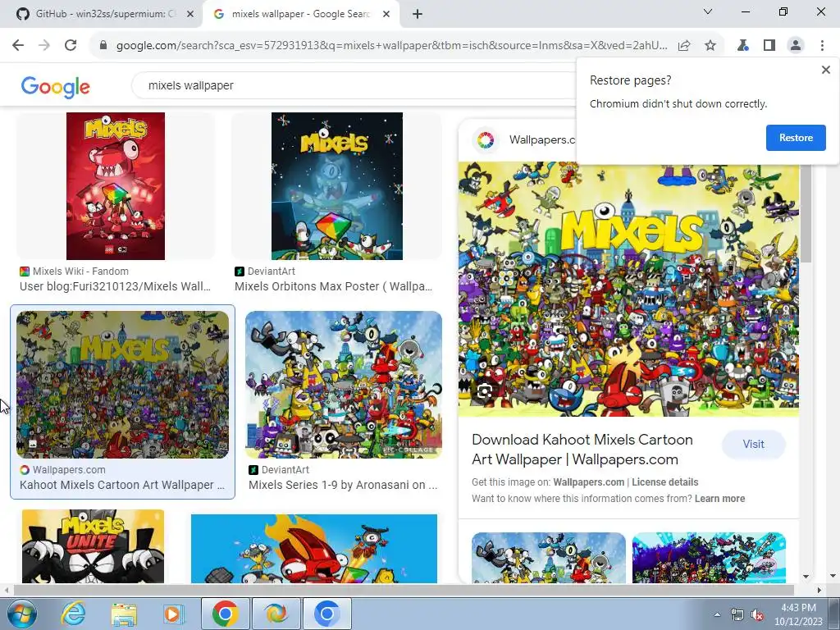Switch to Chromium taskbar window
Image resolution: width=840 pixels, height=630 pixels.
(327, 614)
